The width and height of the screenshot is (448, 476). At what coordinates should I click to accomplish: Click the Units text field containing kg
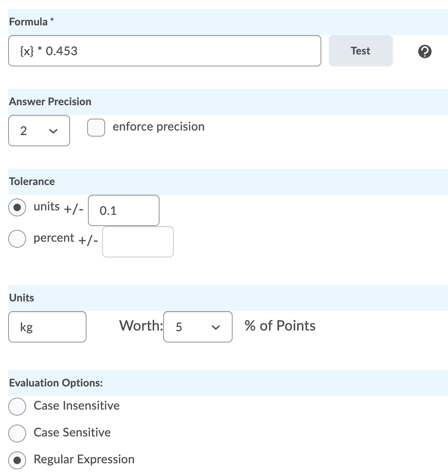pyautogui.click(x=47, y=327)
